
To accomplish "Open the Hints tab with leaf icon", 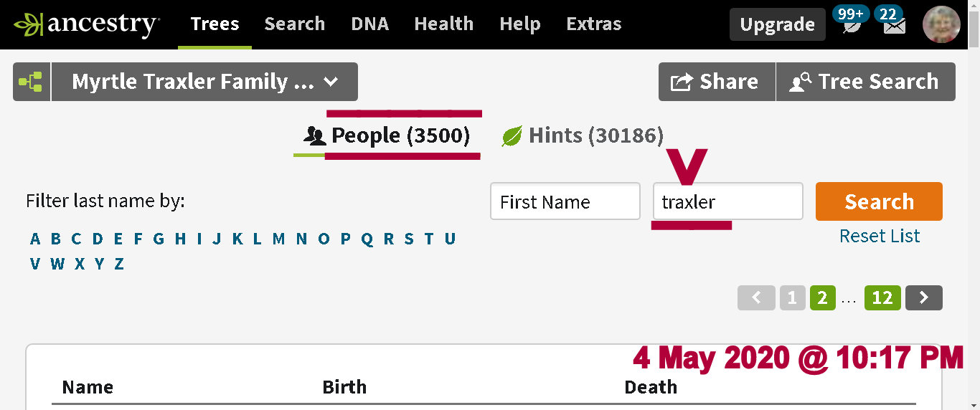I will [x=582, y=135].
